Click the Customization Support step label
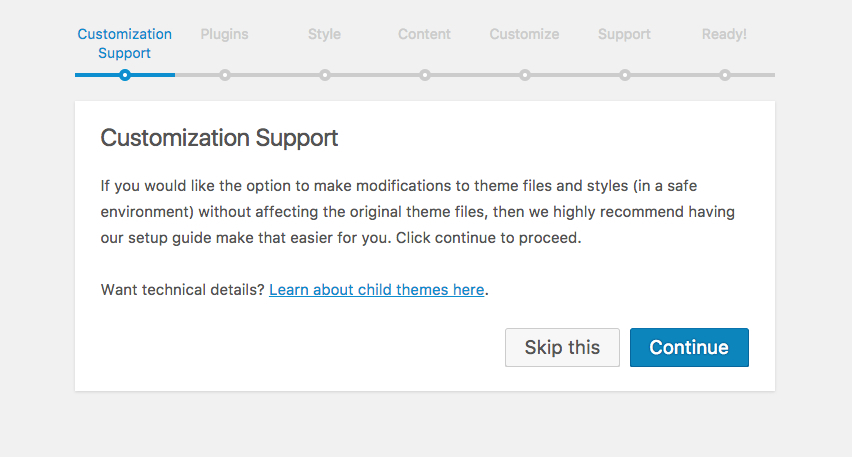Image resolution: width=852 pixels, height=457 pixels. click(x=125, y=43)
